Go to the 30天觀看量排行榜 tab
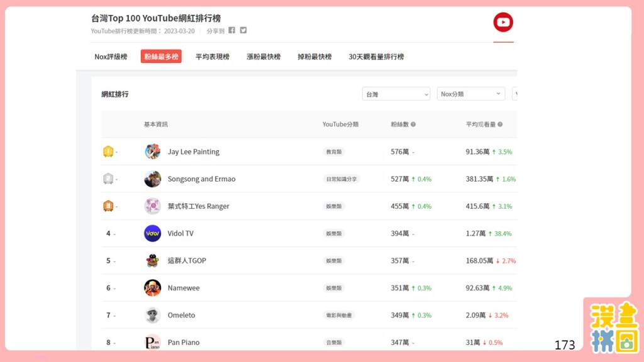Image resolution: width=644 pixels, height=362 pixels. tap(376, 57)
